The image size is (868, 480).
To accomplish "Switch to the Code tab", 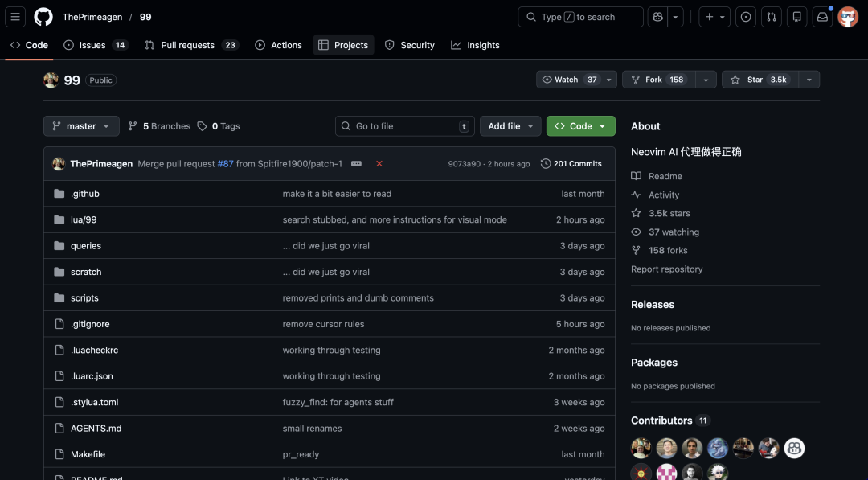I will pyautogui.click(x=30, y=45).
